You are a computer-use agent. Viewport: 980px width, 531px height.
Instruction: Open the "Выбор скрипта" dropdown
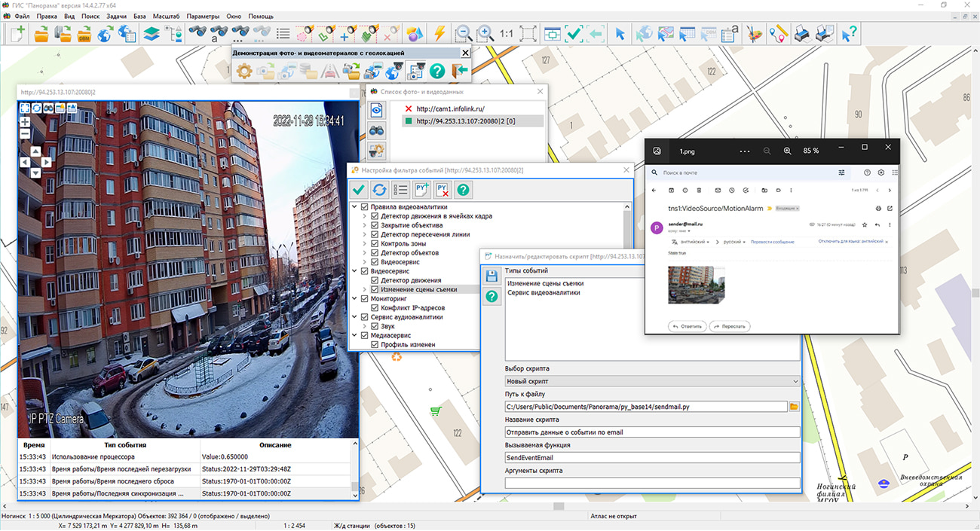[652, 382]
